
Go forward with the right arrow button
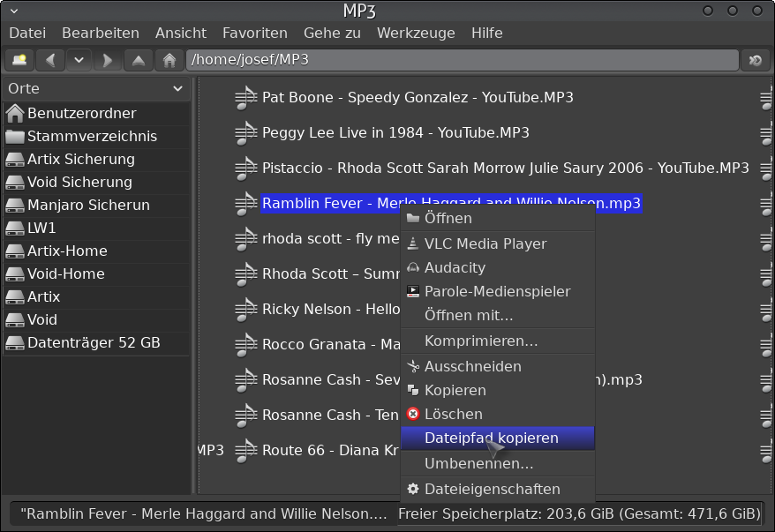[108, 60]
